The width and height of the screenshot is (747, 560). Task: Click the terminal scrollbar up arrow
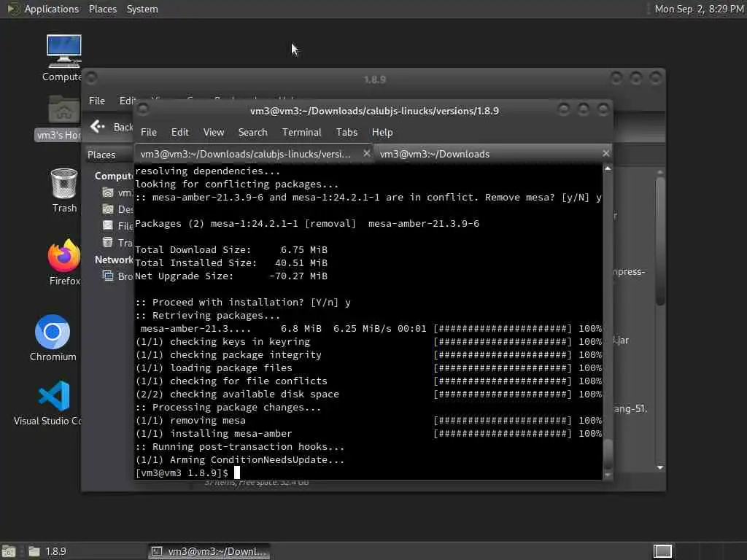click(x=608, y=168)
